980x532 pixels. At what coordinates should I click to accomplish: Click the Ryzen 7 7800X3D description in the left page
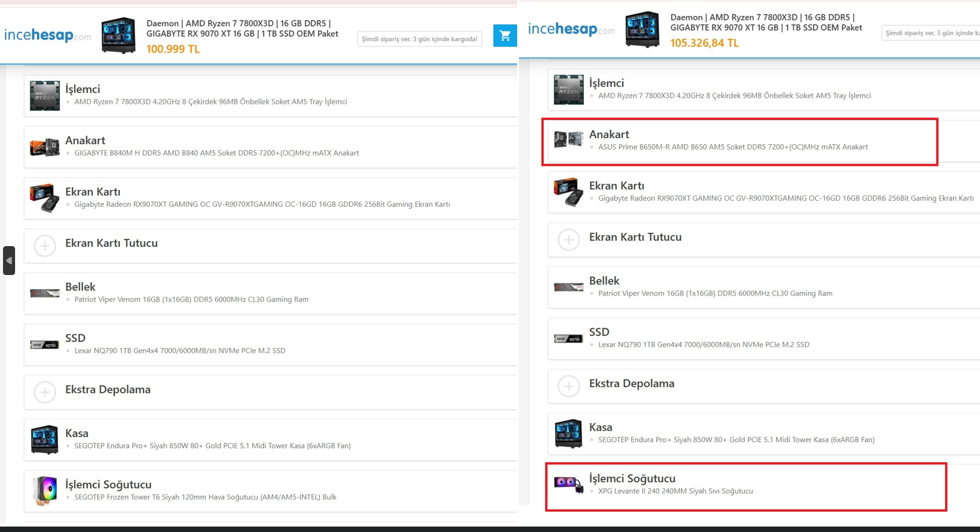point(210,101)
